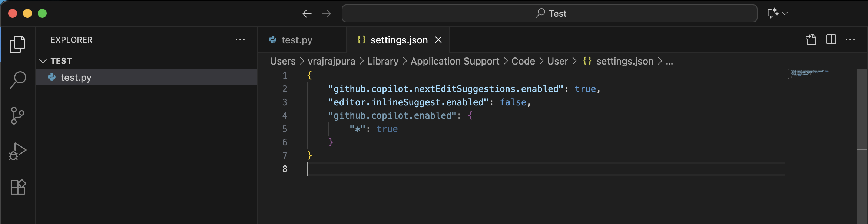Expand the Copilot dropdown chevron
This screenshot has height=224, width=868.
coord(785,14)
